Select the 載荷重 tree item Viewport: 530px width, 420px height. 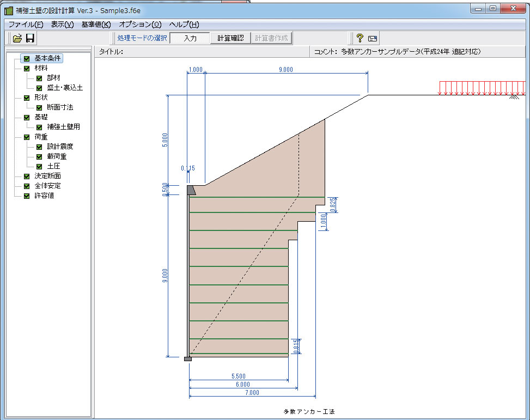(57, 156)
